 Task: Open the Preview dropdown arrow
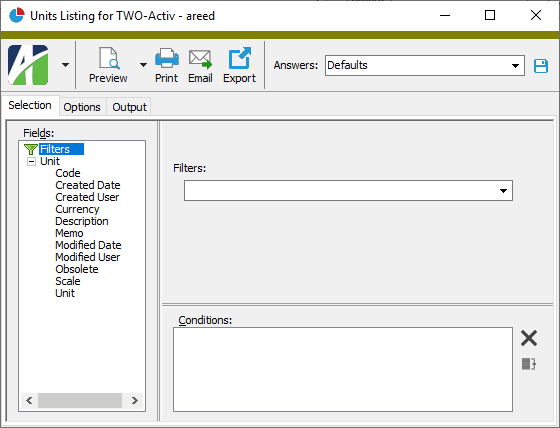(x=143, y=65)
